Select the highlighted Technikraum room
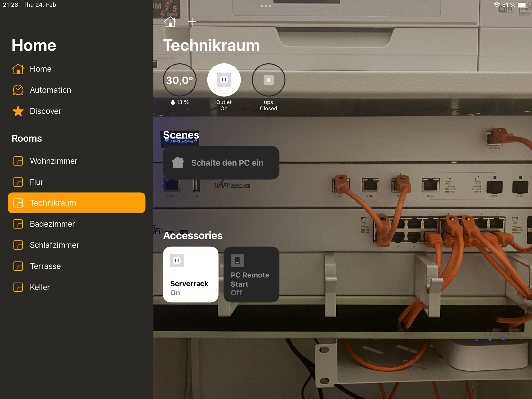The width and height of the screenshot is (532, 399). point(76,203)
